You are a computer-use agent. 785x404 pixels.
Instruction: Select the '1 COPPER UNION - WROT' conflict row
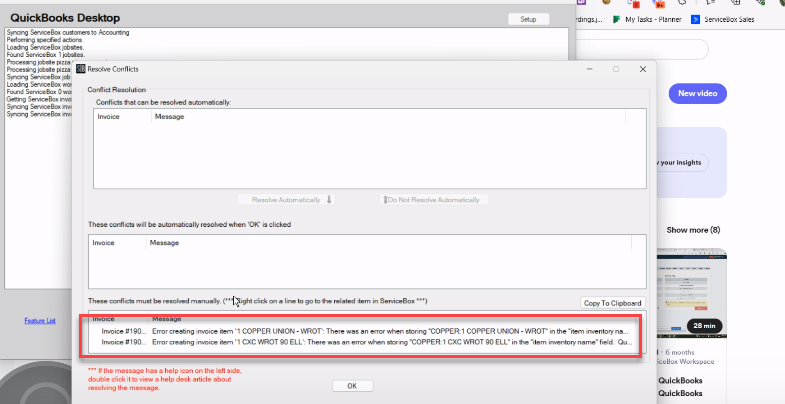click(x=366, y=331)
